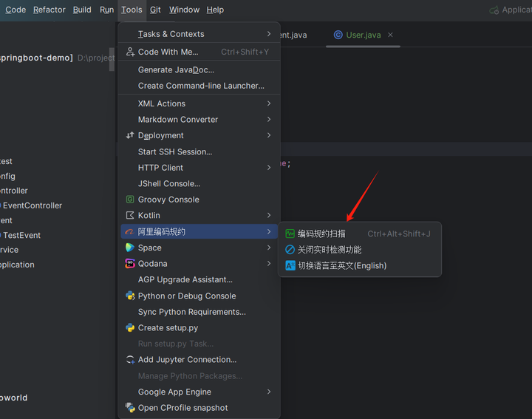Click the Python or Debug Console icon
Image resolution: width=532 pixels, height=419 pixels.
click(x=130, y=296)
